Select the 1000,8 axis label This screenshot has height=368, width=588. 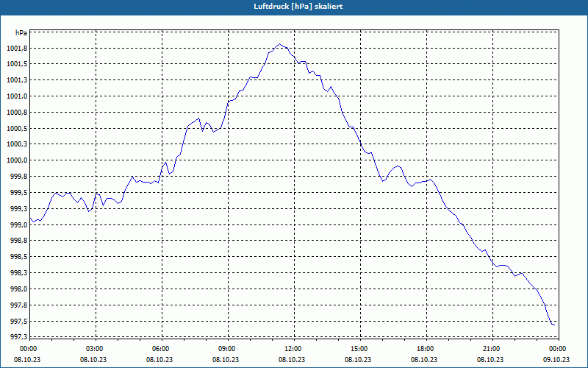(17, 113)
